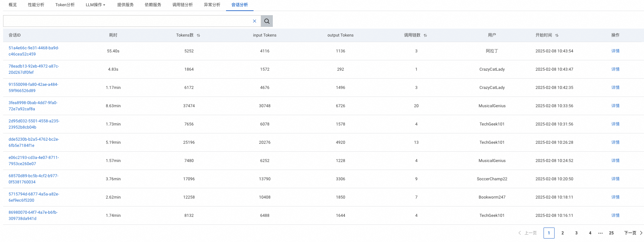Screen dimensions: 644x242
Task: Select the 异常分析 tab
Action: click(212, 5)
